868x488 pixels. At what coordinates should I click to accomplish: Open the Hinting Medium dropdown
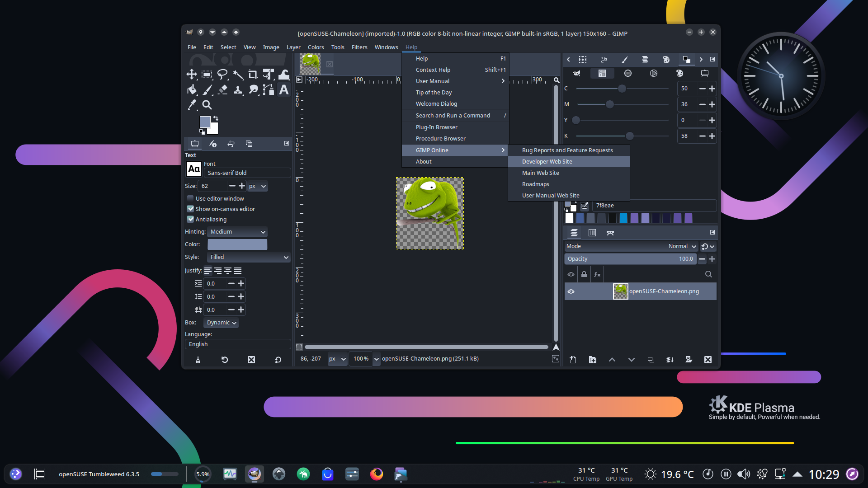[237, 232]
